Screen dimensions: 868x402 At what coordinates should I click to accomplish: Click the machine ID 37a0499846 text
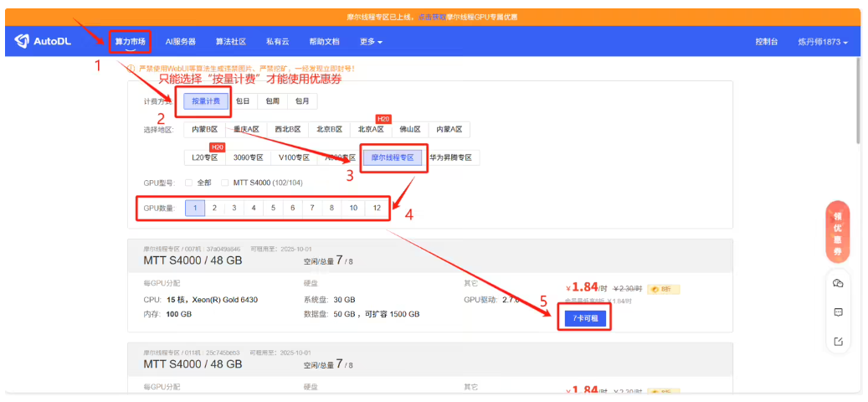click(224, 250)
